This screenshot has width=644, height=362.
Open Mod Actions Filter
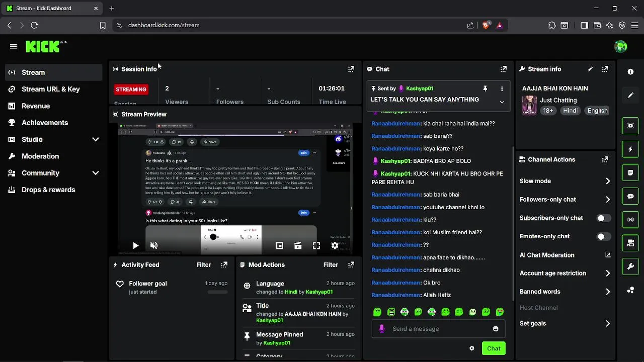tap(331, 264)
